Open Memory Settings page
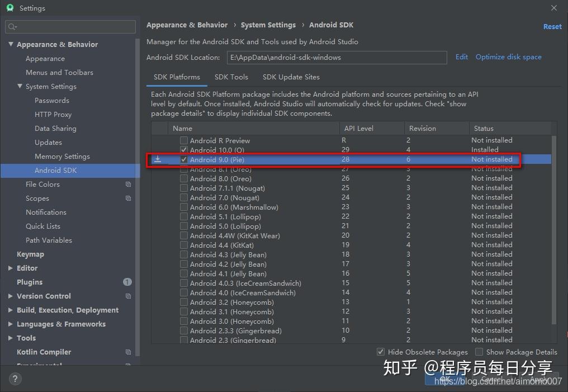568x392 pixels. 62,156
